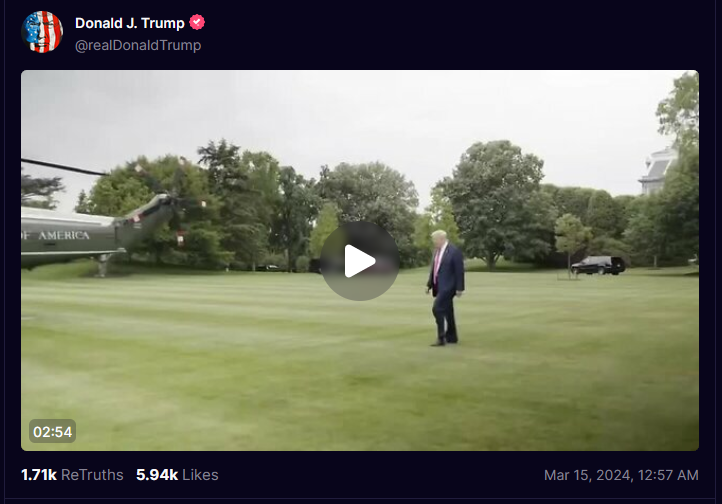The image size is (722, 504).
Task: Visit the @realDonaldTrump handle link
Action: tap(138, 45)
